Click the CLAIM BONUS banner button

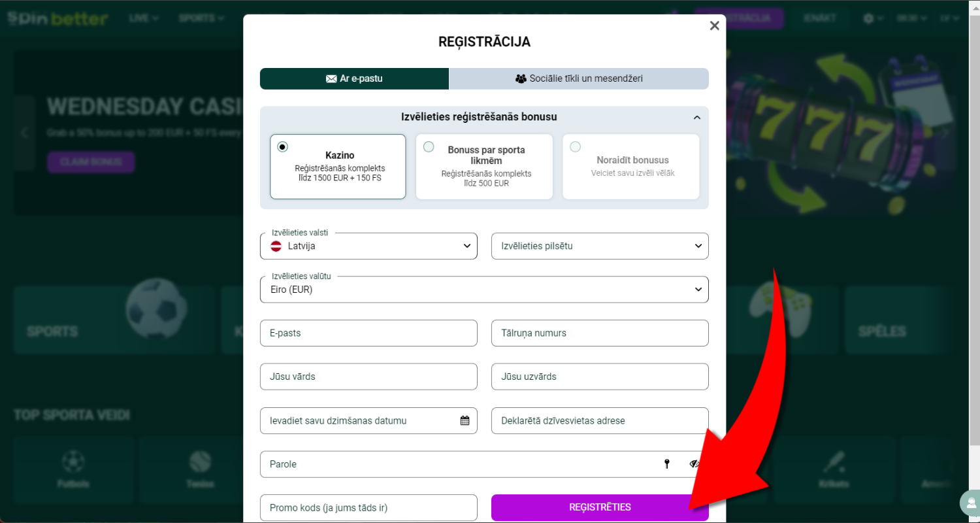[x=91, y=162]
